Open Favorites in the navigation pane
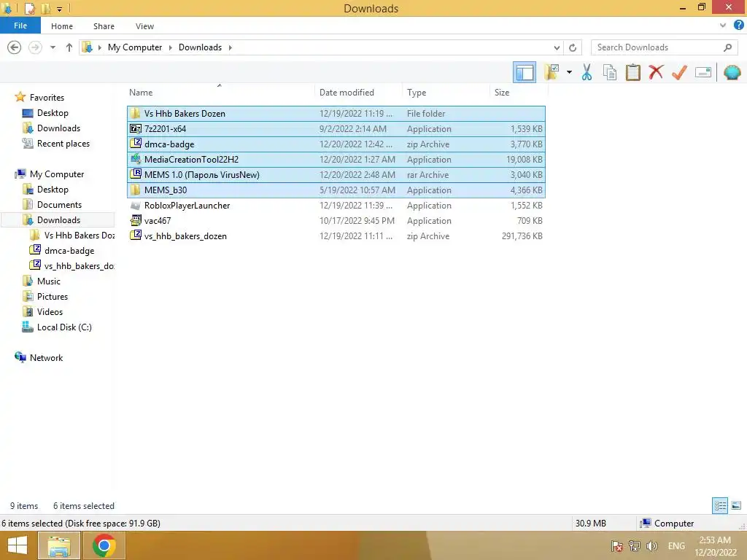The height and width of the screenshot is (560, 747). pyautogui.click(x=47, y=97)
